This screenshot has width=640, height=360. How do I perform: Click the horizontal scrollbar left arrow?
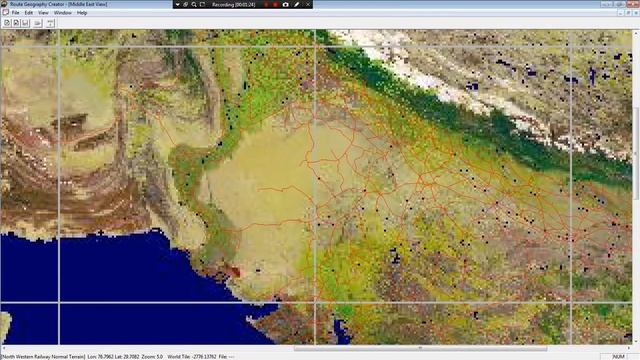tap(3, 349)
